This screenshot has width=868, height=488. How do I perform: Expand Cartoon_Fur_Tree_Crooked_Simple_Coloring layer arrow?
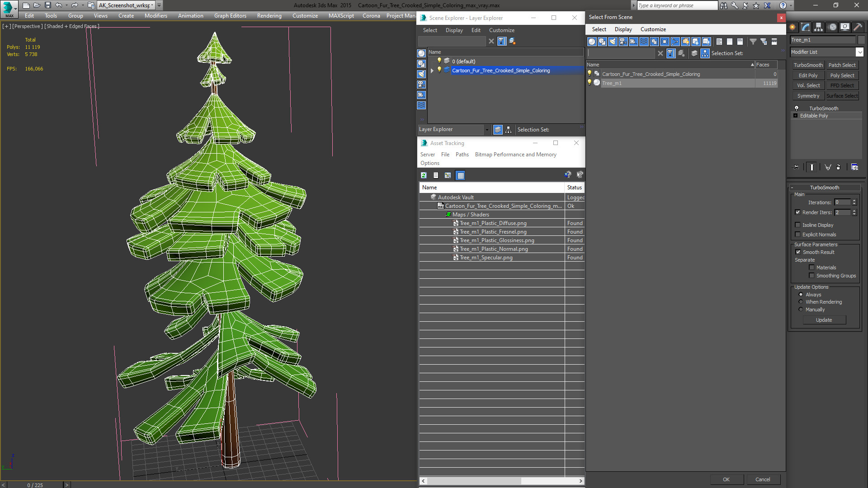pos(432,70)
